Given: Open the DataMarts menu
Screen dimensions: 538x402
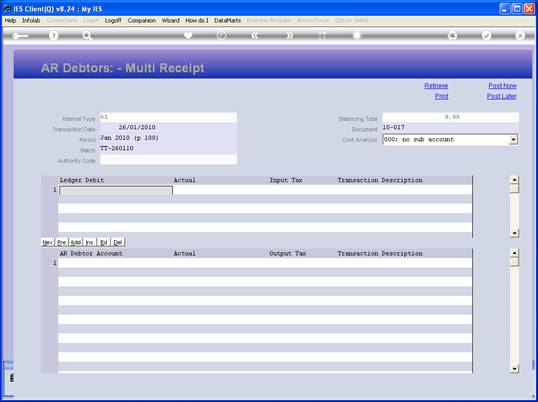Looking at the screenshot, I should [x=227, y=21].
